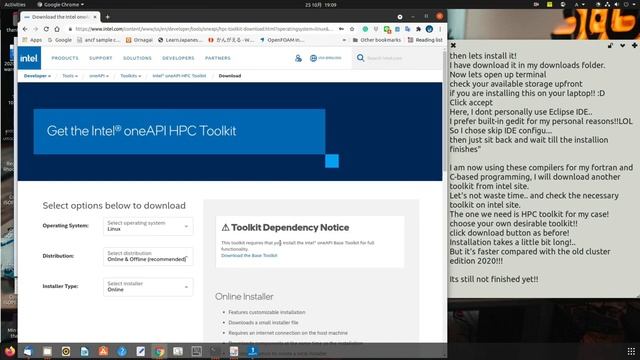Expand the oneAPI breadcrumb menu

click(x=99, y=76)
